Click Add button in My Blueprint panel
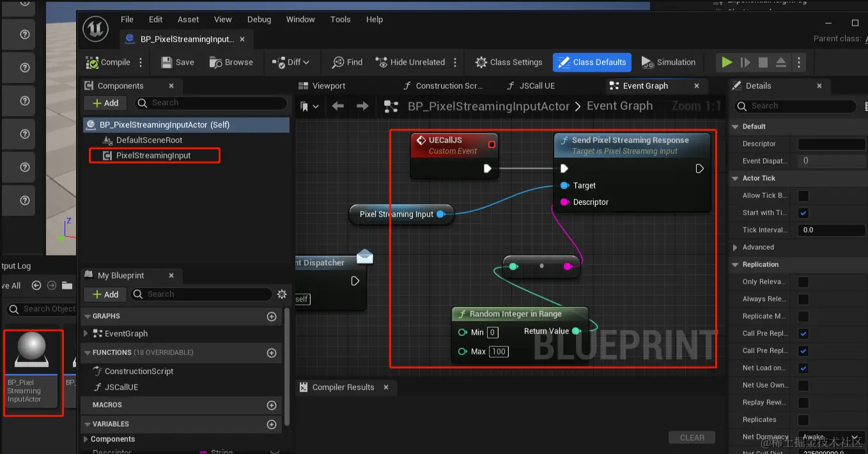The height and width of the screenshot is (454, 868). click(105, 294)
